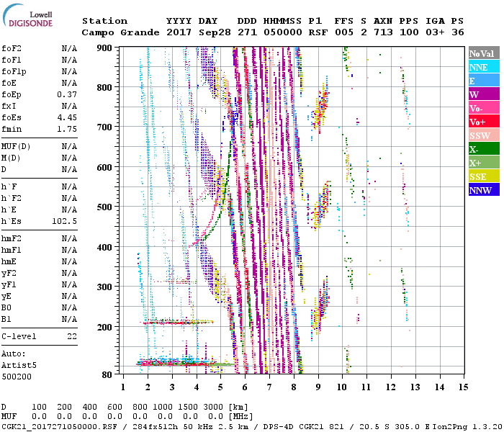
Task: Click the foEs value 4.45
Action: pos(67,117)
